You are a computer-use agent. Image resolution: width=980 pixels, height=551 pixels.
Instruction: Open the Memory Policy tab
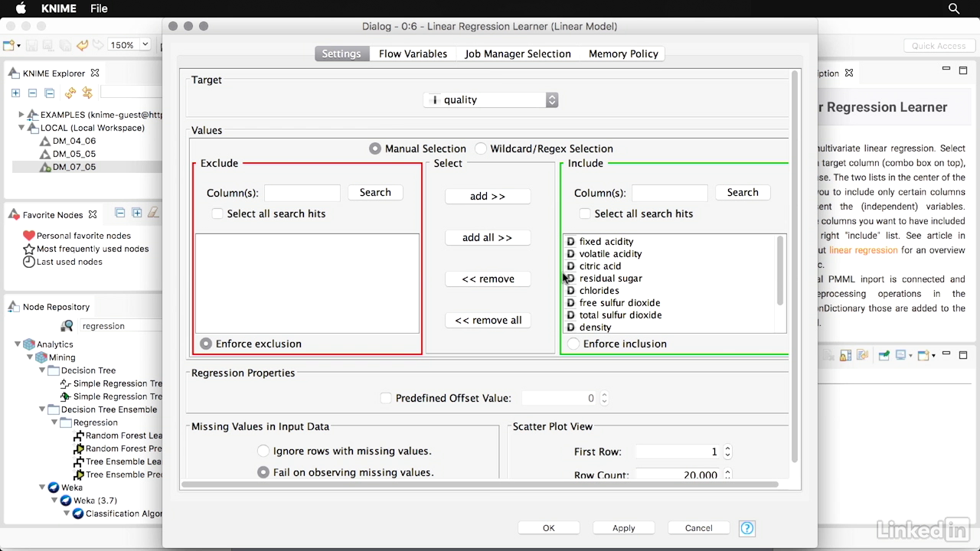tap(623, 54)
